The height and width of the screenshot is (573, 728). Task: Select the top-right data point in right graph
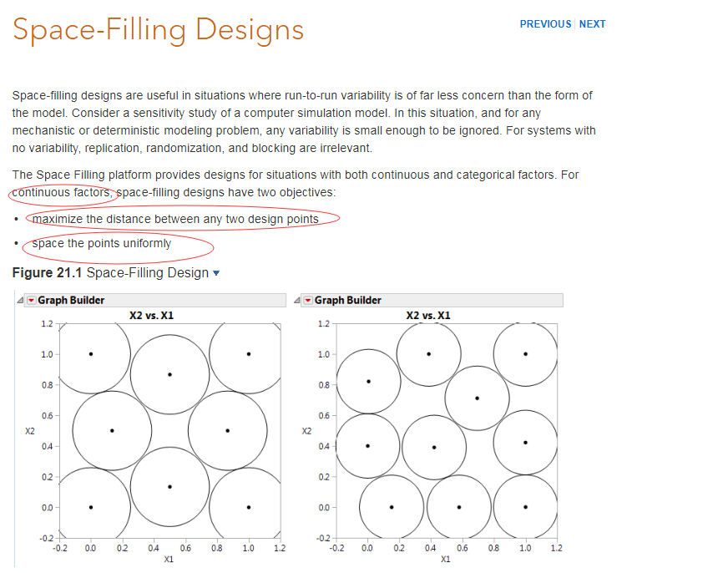coord(525,353)
